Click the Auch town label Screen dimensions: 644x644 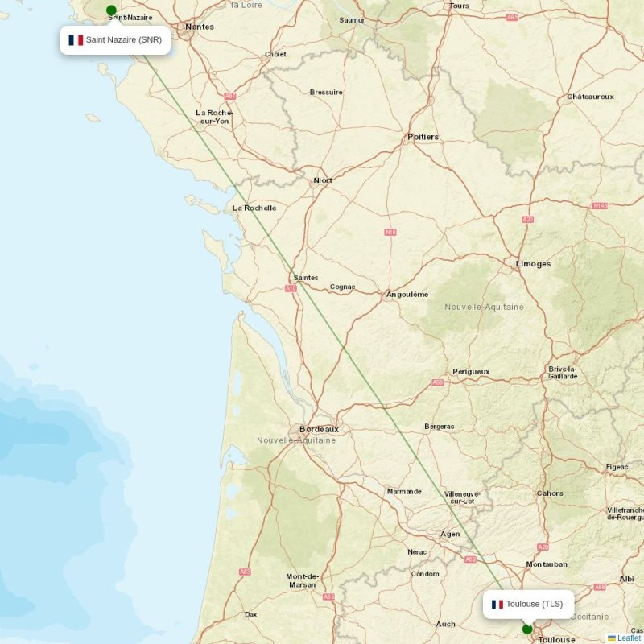[446, 625]
